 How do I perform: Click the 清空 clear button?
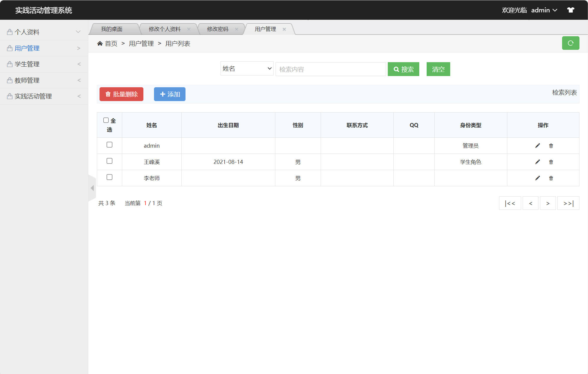tap(438, 69)
